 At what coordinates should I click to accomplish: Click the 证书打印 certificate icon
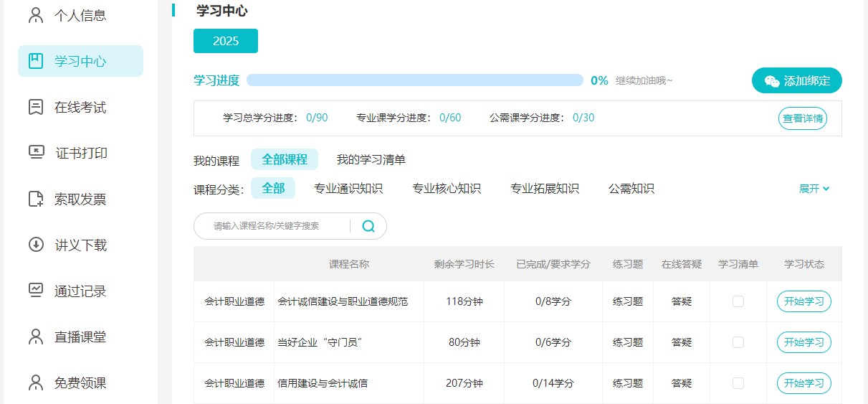pos(36,153)
